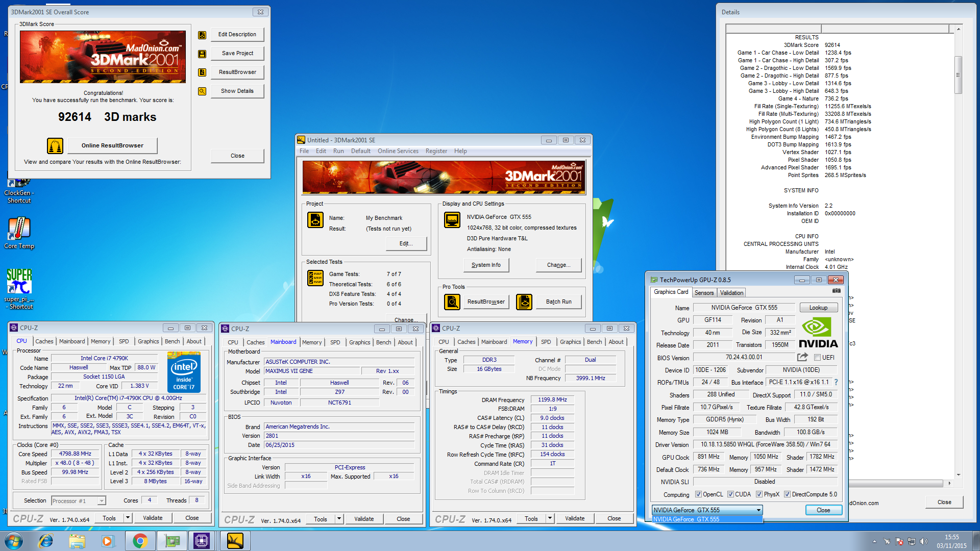
Task: Expand Tools dropdown arrow in Mainboard window
Action: click(339, 519)
